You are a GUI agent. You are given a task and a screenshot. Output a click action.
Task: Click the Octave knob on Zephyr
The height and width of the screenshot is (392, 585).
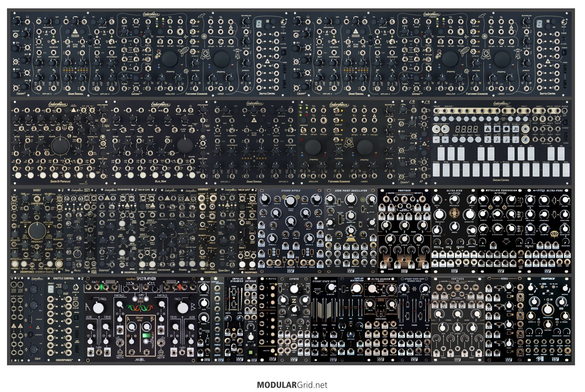pos(294,289)
